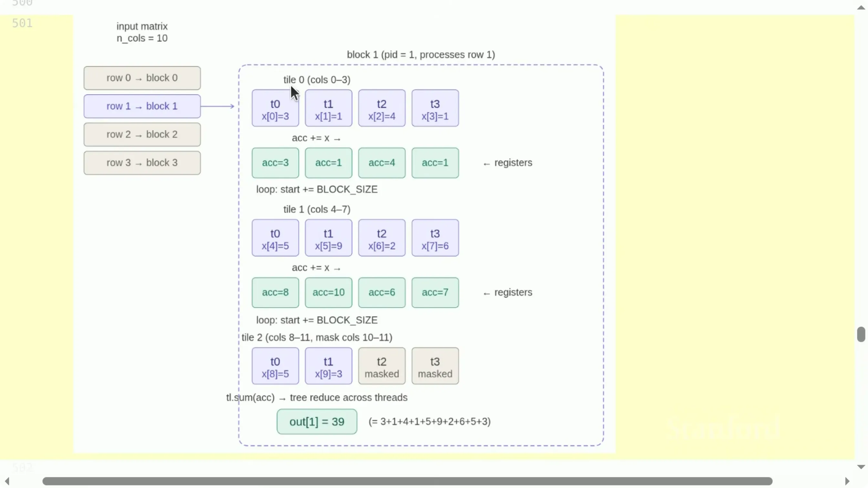
Task: Click thread box t2 x[2]=4
Action: click(382, 108)
